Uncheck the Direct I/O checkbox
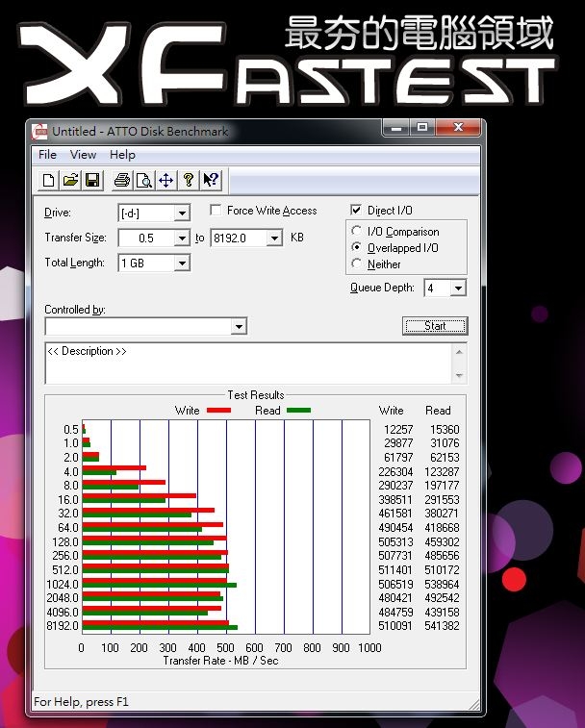The height and width of the screenshot is (728, 585). [357, 211]
